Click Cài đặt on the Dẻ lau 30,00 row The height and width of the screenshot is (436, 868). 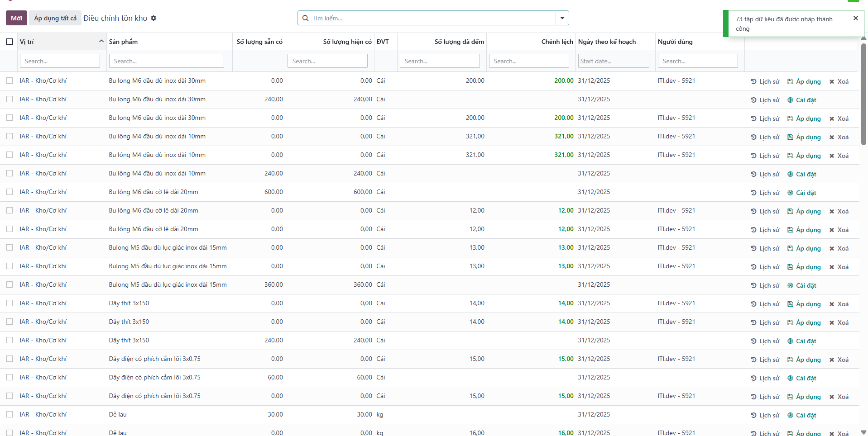tap(801, 415)
